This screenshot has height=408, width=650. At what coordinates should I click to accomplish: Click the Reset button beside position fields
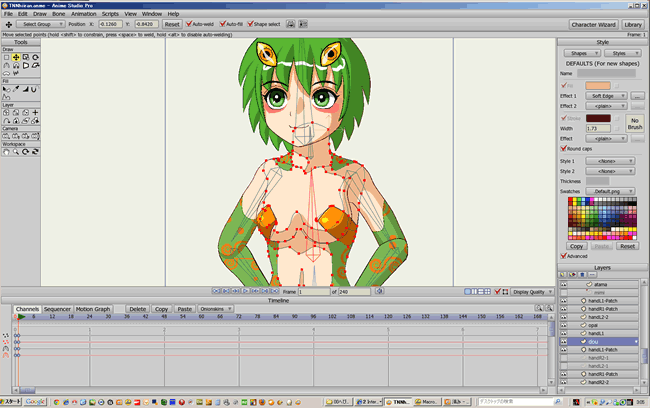tap(172, 24)
